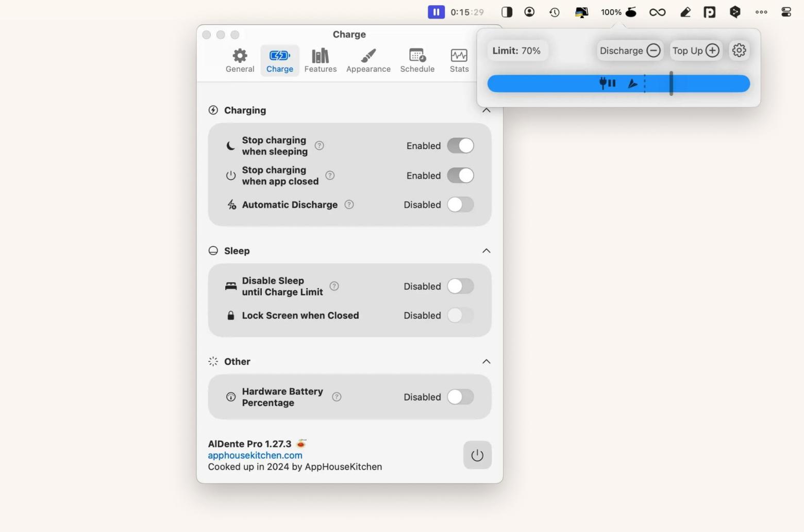The height and width of the screenshot is (532, 804).
Task: Click the Charging section heading
Action: (245, 110)
